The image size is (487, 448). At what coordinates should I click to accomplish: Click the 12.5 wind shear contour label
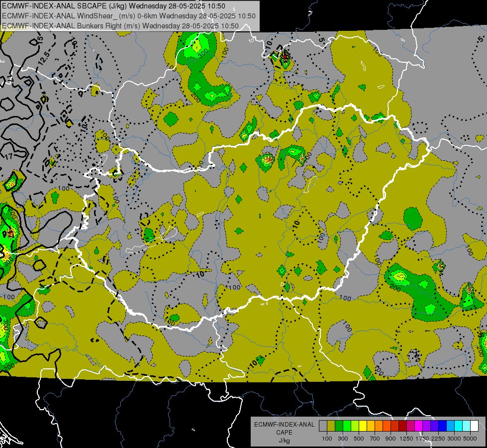44,58
